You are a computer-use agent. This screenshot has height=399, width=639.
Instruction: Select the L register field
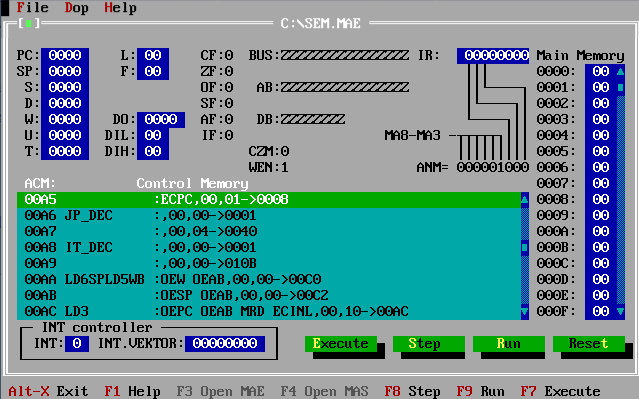point(153,55)
